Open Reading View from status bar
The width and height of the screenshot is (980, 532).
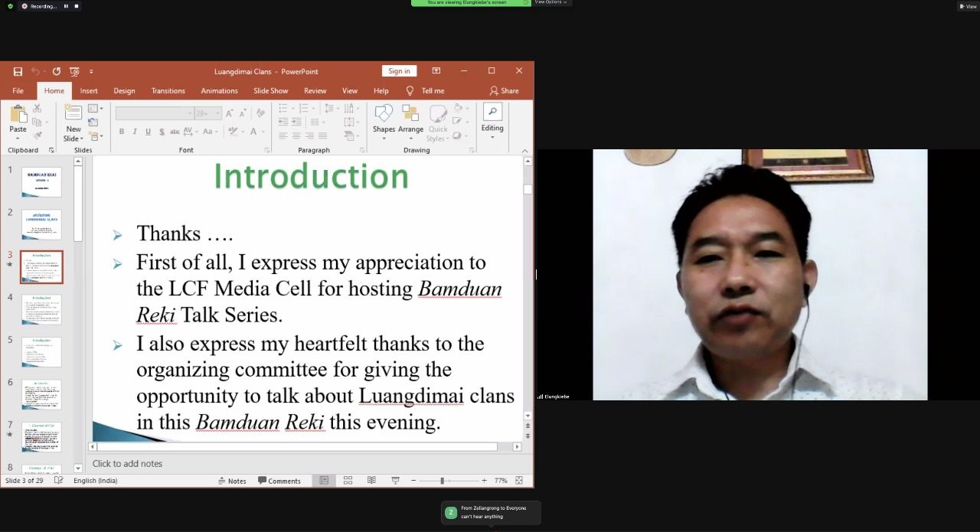point(371,481)
